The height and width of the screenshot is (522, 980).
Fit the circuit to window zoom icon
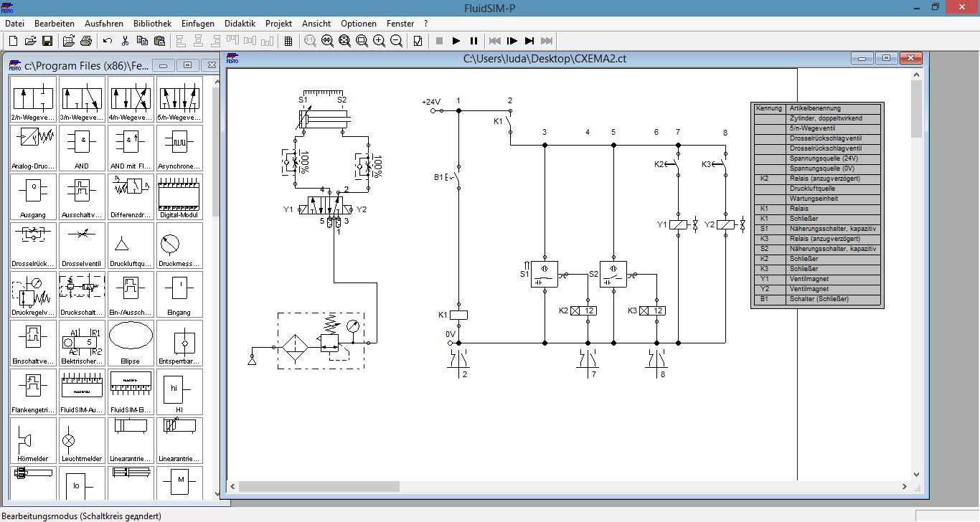click(344, 41)
